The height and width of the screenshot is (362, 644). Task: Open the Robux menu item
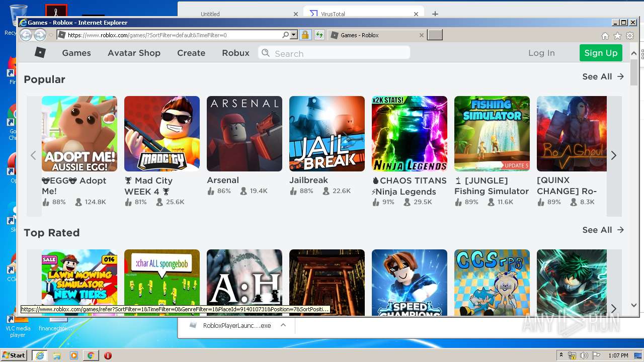(235, 53)
